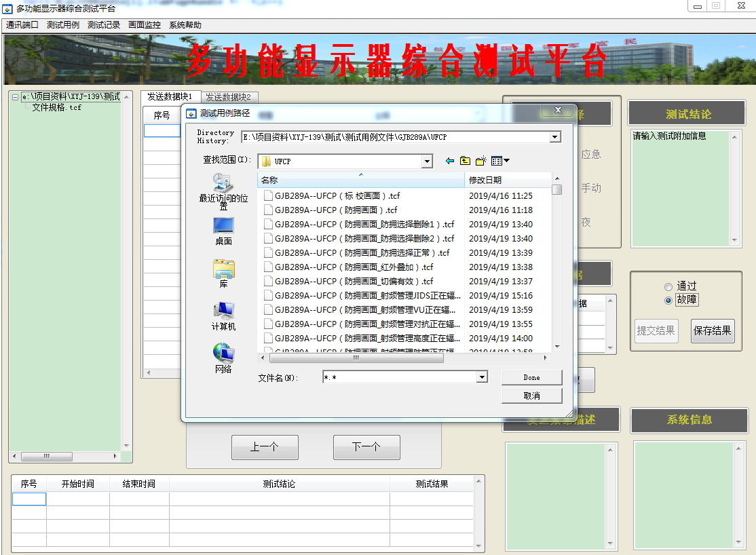
Task: Click the 提交结果 button
Action: pos(656,331)
